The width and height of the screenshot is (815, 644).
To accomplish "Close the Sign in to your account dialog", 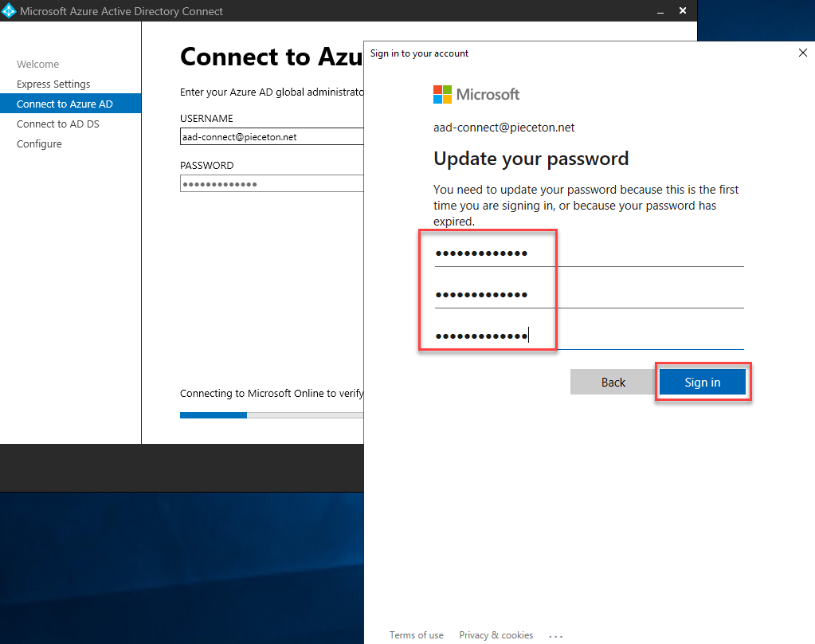I will pyautogui.click(x=802, y=53).
